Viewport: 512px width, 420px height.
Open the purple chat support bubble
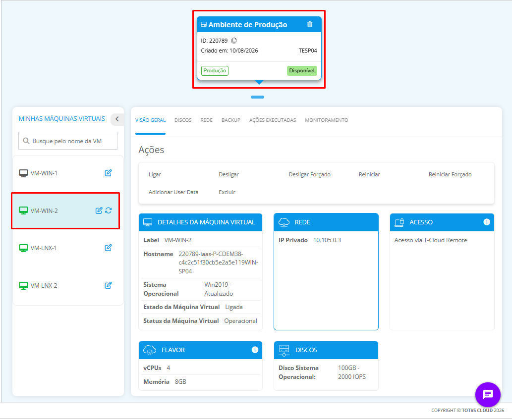tap(488, 395)
